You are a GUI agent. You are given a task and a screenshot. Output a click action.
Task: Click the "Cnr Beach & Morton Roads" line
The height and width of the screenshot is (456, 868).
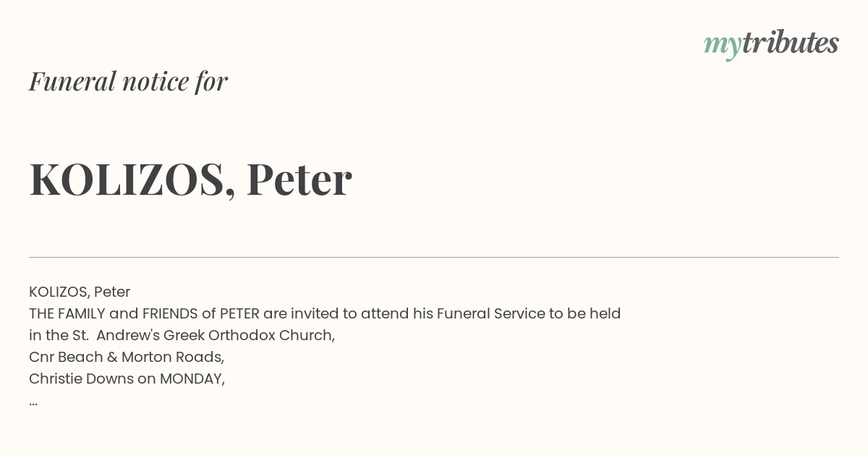point(127,357)
